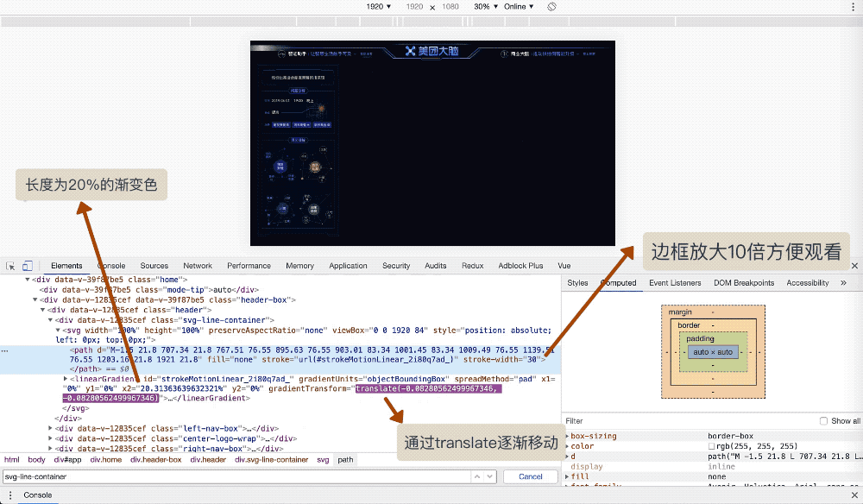Expand the box-sizing computed property

pyautogui.click(x=567, y=436)
